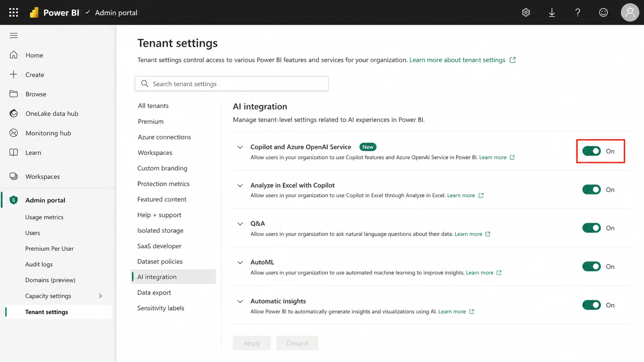This screenshot has width=644, height=362.
Task: Open Learn more link for Copilot setting
Action: pyautogui.click(x=493, y=157)
